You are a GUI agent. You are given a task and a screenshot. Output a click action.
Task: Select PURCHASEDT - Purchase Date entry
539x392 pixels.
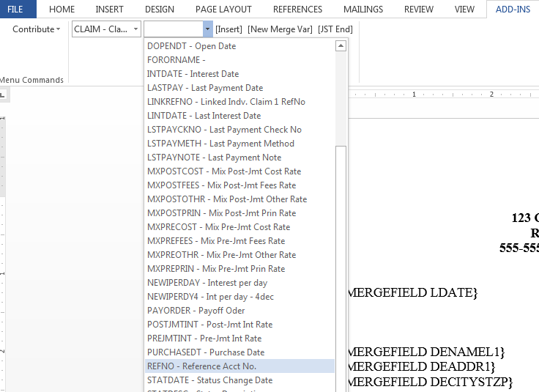coord(206,352)
